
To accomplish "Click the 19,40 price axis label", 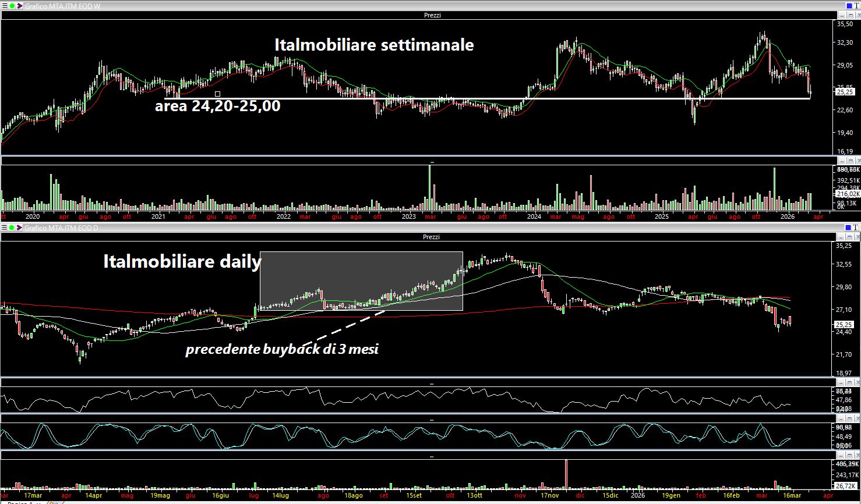I will pyautogui.click(x=845, y=133).
